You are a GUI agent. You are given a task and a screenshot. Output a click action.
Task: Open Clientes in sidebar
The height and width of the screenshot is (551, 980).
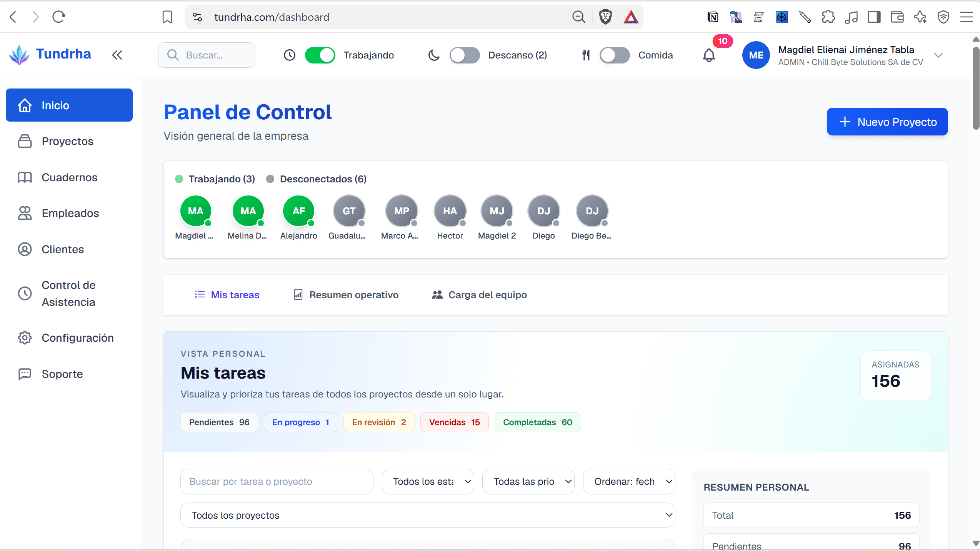point(69,249)
